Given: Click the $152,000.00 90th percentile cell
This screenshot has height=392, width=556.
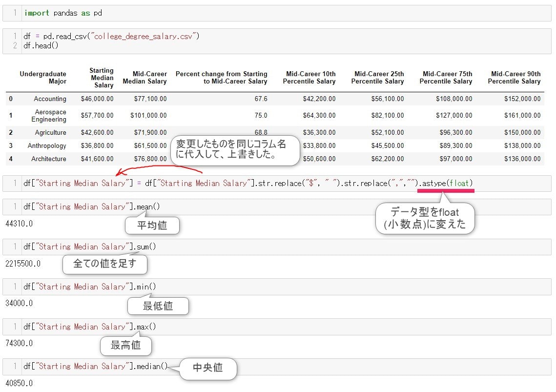Looking at the screenshot, I should 523,99.
